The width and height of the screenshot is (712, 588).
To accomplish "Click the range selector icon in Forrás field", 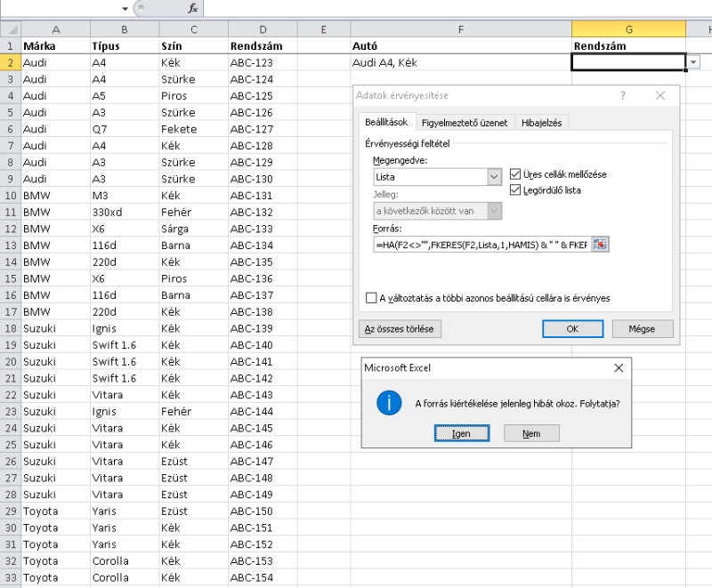I will [x=600, y=245].
